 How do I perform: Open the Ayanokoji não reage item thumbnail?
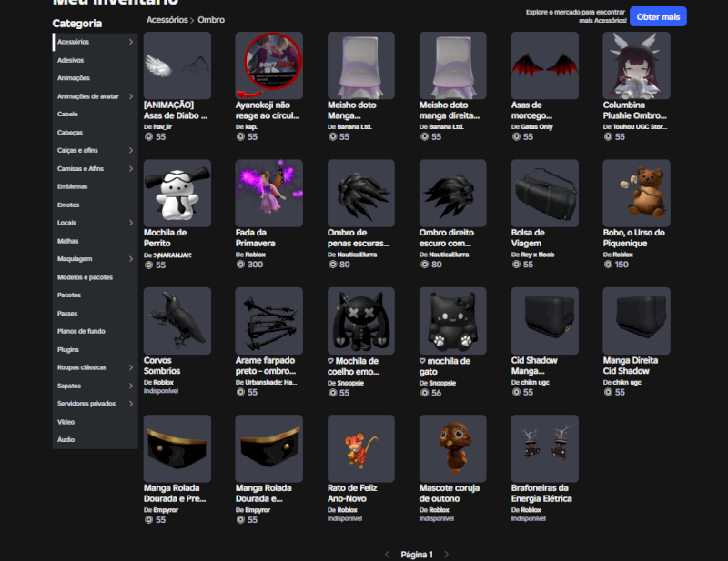click(268, 65)
